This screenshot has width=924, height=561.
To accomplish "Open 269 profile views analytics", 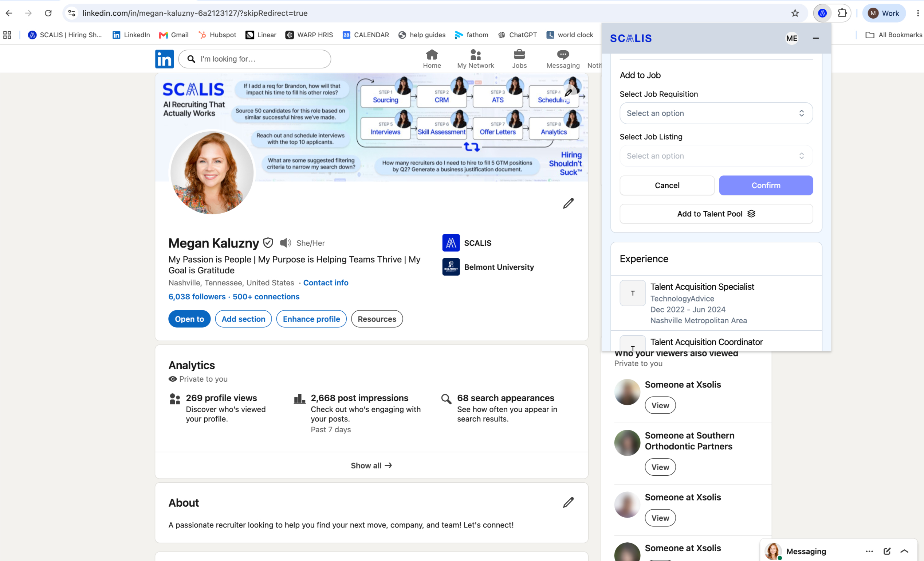I will click(221, 398).
